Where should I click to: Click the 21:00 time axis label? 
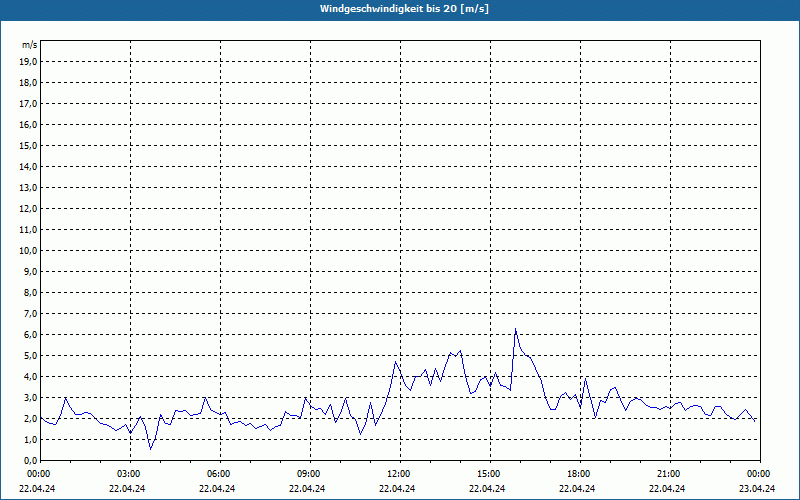click(x=668, y=474)
